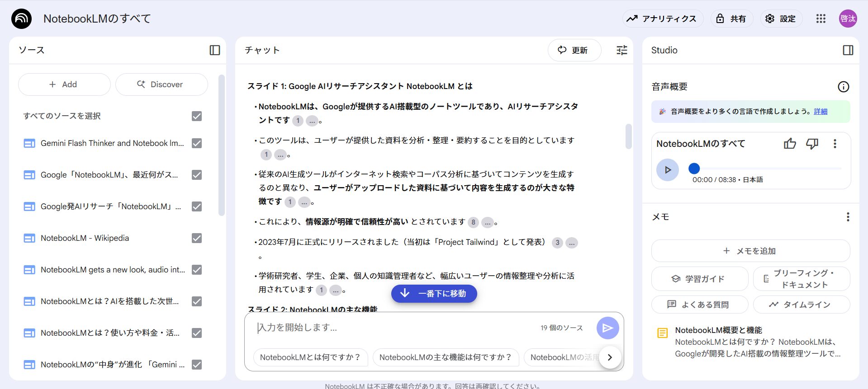Expand ellipsis citations after 活用されています
The height and width of the screenshot is (389, 868).
pos(335,290)
